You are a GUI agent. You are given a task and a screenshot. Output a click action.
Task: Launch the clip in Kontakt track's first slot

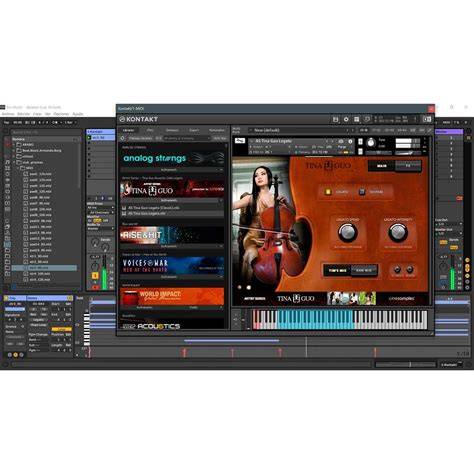89,137
